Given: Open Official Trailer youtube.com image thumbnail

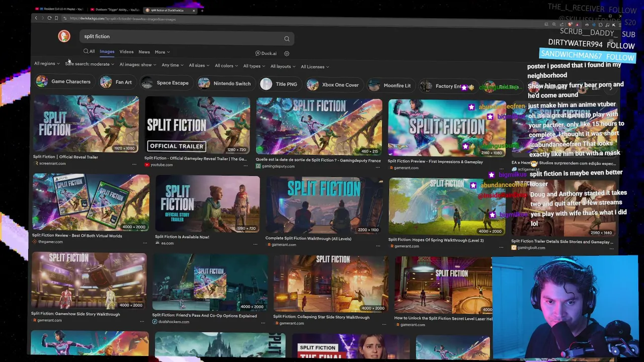Looking at the screenshot, I should click(x=197, y=126).
